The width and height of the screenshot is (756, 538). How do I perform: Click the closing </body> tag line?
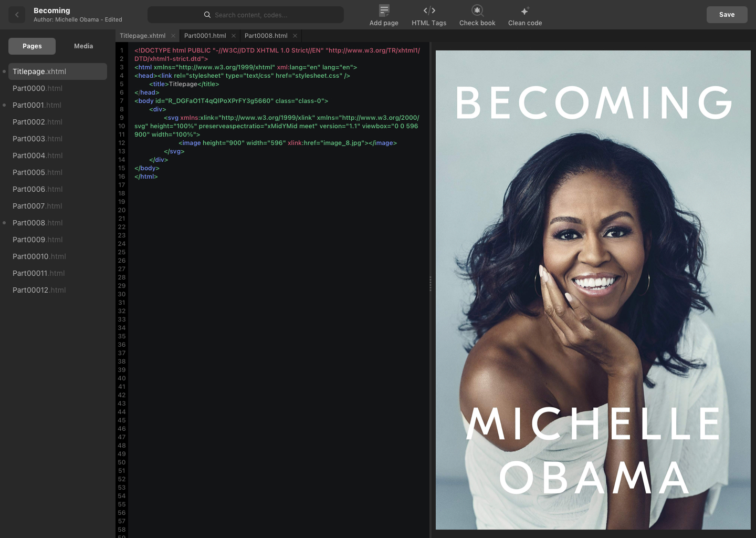point(146,168)
